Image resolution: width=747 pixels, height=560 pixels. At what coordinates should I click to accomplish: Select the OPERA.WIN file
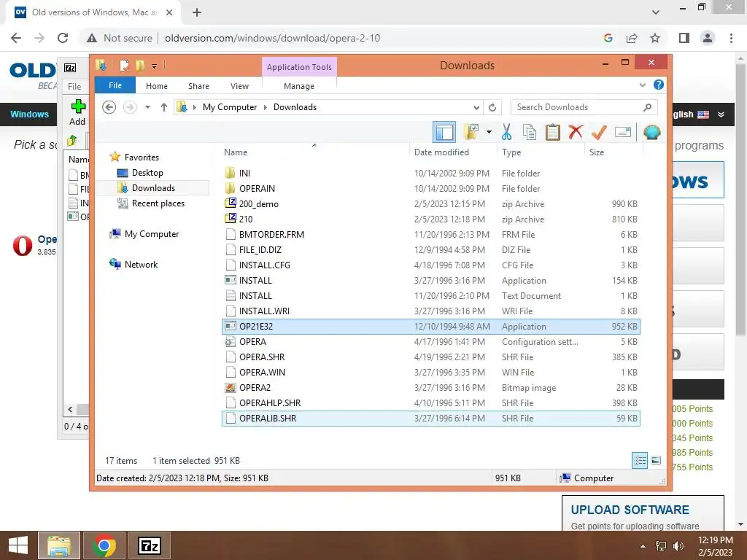pos(430,373)
